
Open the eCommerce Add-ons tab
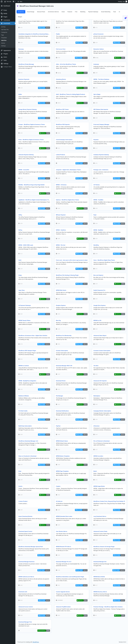coord(53,12)
